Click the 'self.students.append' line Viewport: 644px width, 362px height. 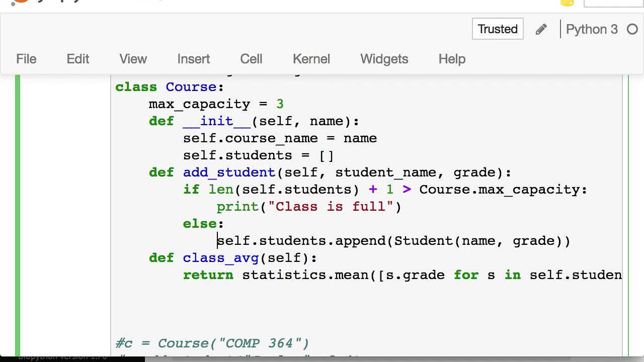[393, 241]
